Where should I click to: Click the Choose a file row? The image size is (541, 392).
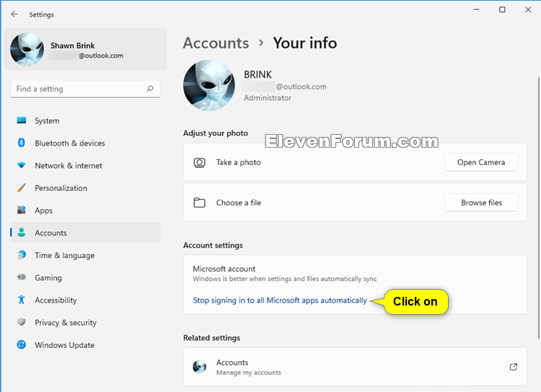point(355,202)
